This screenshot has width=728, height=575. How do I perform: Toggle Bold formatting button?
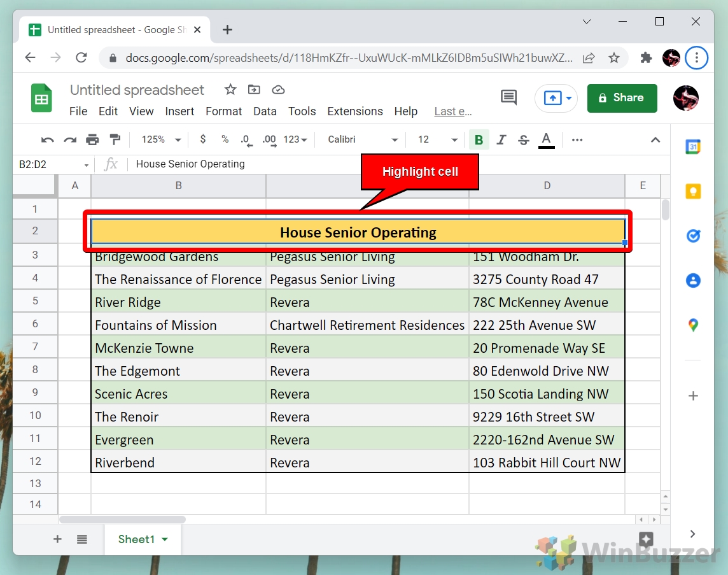coord(479,140)
